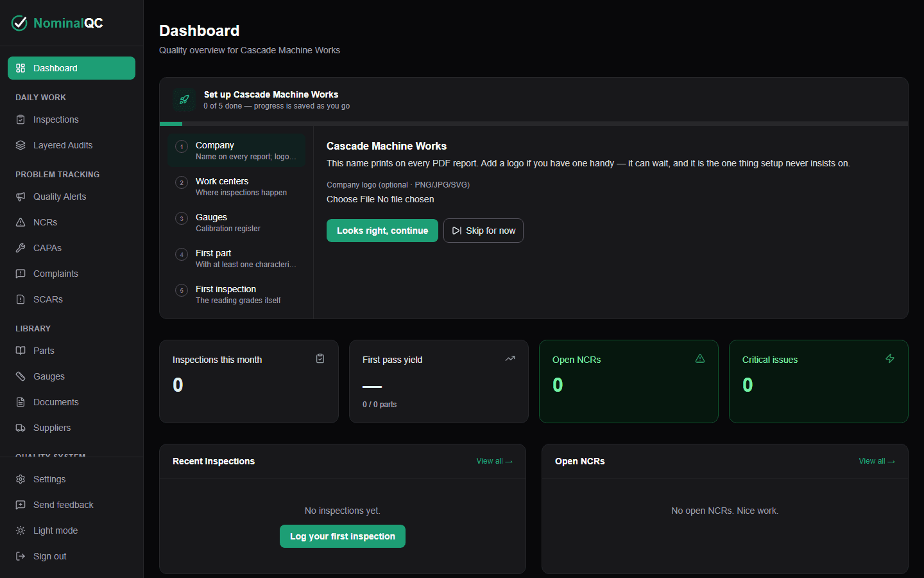Click the Critical issues lightning icon

point(890,358)
